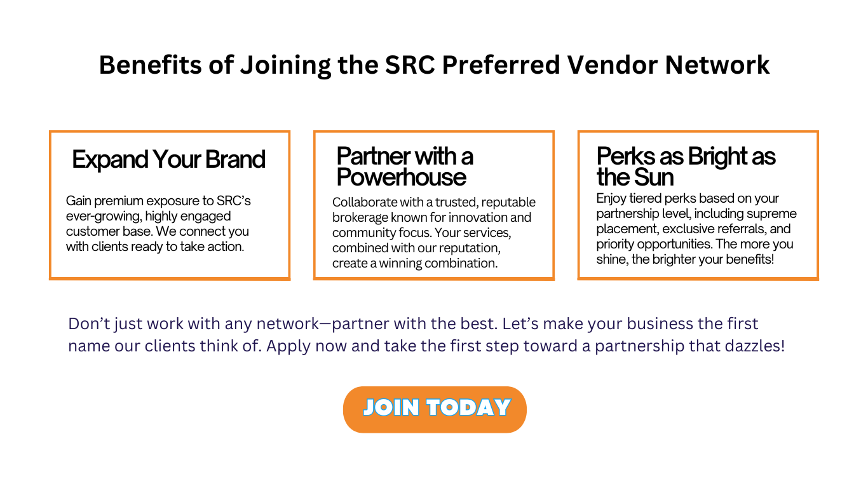The width and height of the screenshot is (868, 488).
Task: Click 'with clients ready to take action' line
Action: [x=155, y=247]
